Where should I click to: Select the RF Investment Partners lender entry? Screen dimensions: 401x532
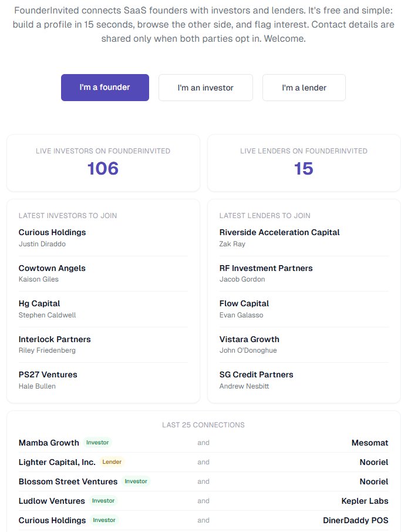[266, 268]
